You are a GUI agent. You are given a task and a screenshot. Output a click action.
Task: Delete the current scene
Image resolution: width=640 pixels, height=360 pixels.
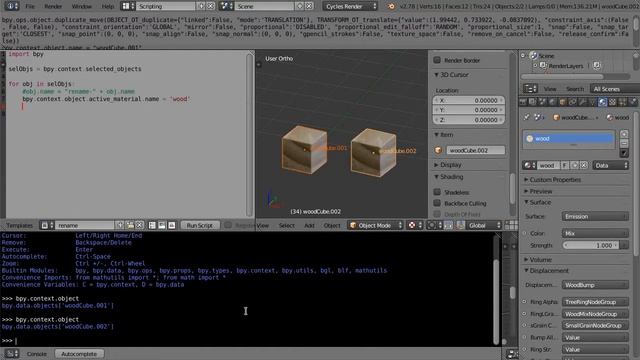(309, 6)
